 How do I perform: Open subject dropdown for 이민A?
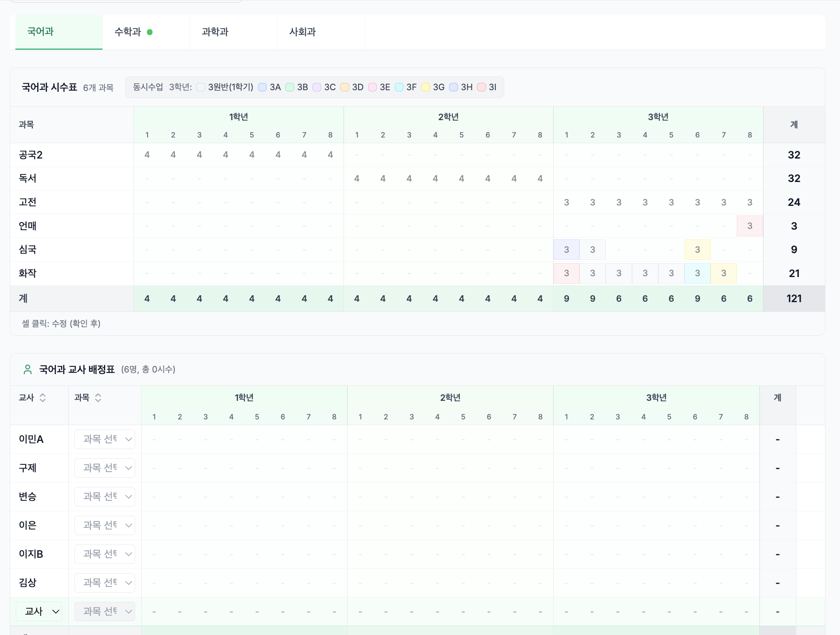(105, 439)
